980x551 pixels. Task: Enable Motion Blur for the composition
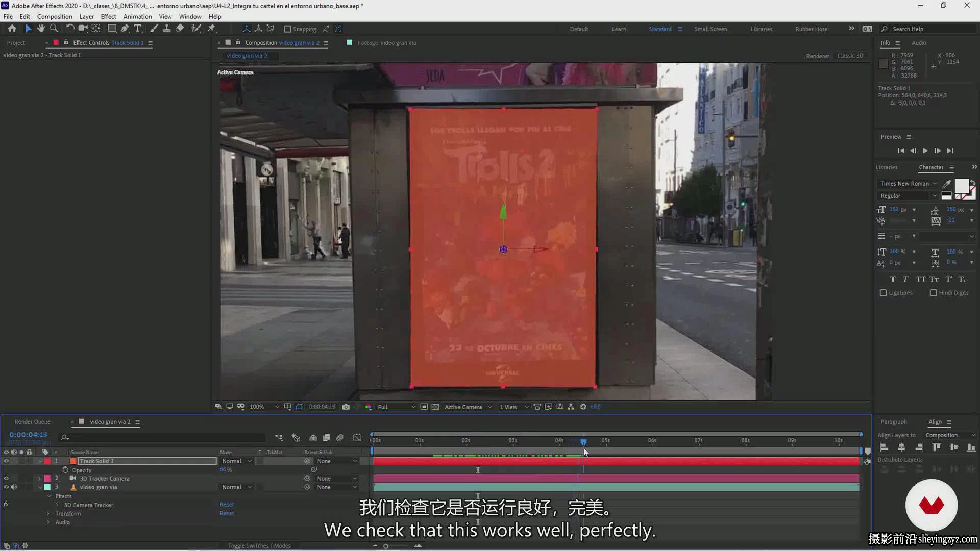(340, 438)
